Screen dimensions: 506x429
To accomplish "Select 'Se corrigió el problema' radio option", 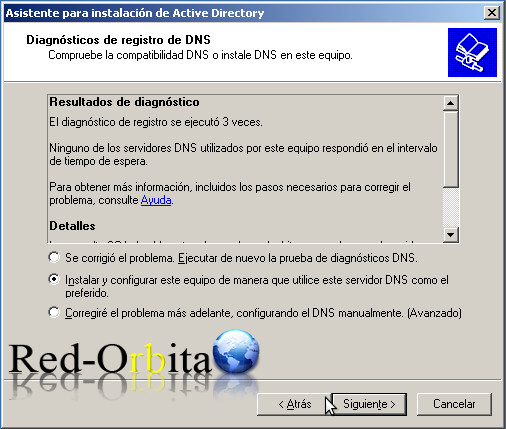I will (54, 257).
